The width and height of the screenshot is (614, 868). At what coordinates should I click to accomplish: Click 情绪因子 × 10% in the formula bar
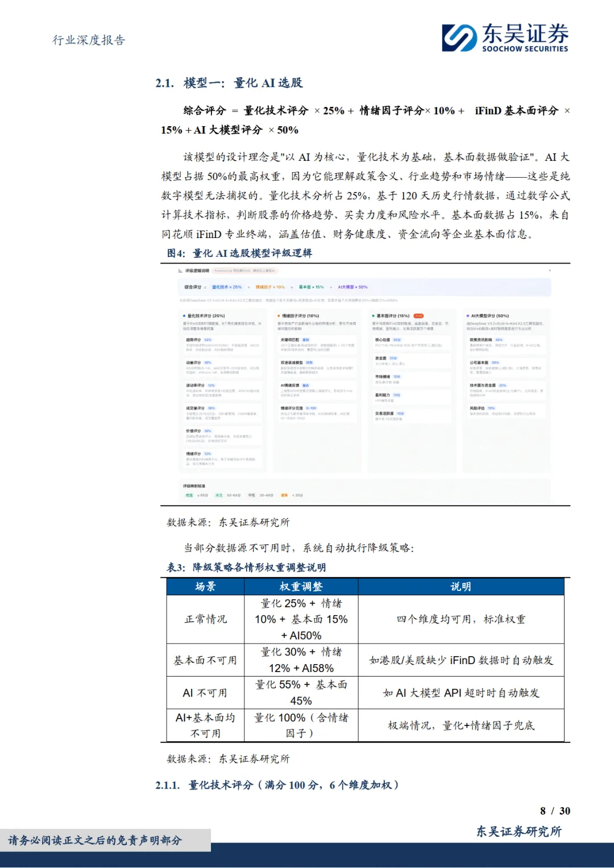[270, 287]
